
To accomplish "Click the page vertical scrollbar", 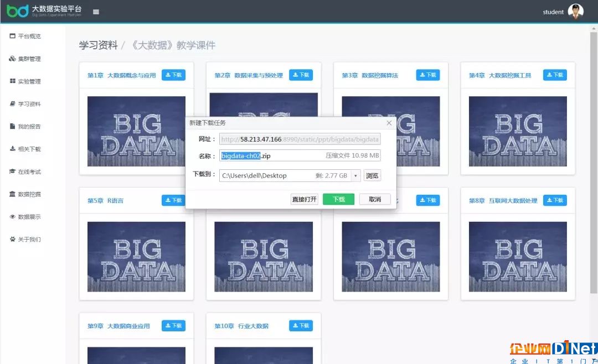I will click(x=594, y=162).
